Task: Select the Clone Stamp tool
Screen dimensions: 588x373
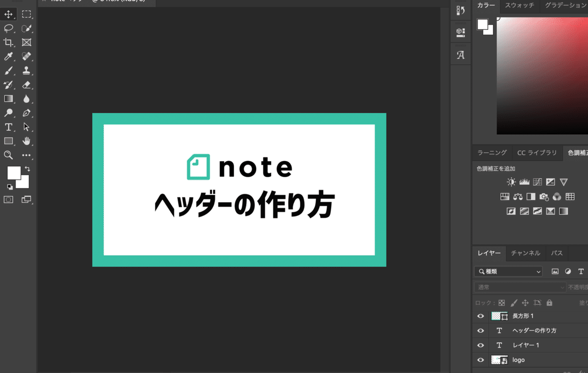Action: [x=26, y=70]
